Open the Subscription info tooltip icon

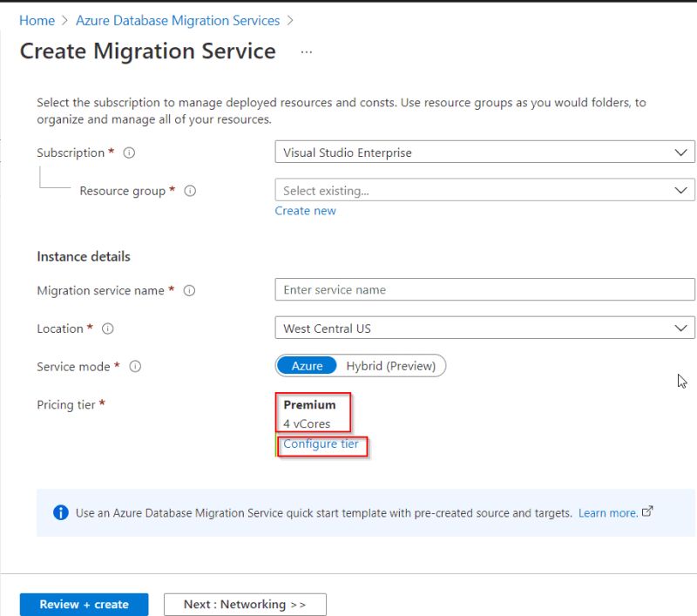point(128,152)
